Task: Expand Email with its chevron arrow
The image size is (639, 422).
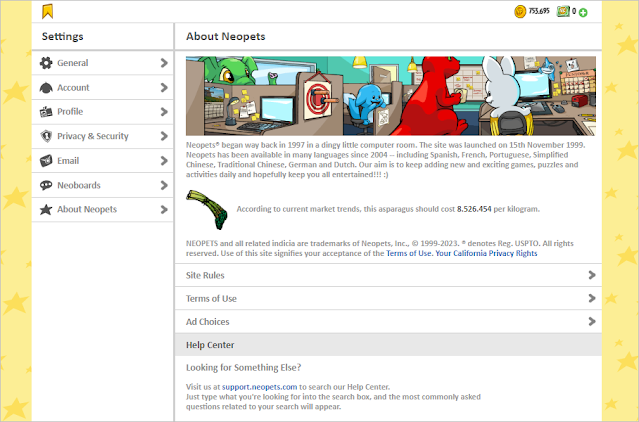Action: pyautogui.click(x=164, y=160)
